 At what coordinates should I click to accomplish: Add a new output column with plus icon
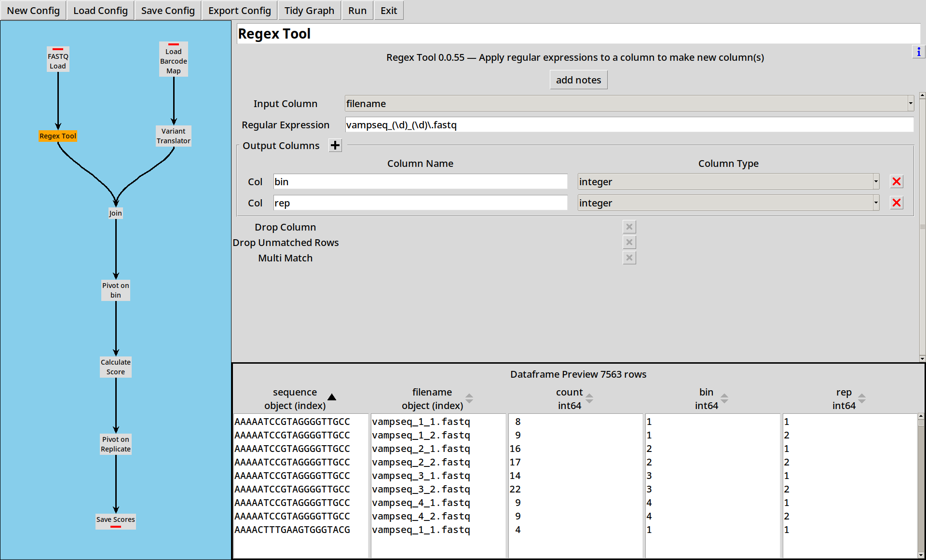click(x=335, y=145)
